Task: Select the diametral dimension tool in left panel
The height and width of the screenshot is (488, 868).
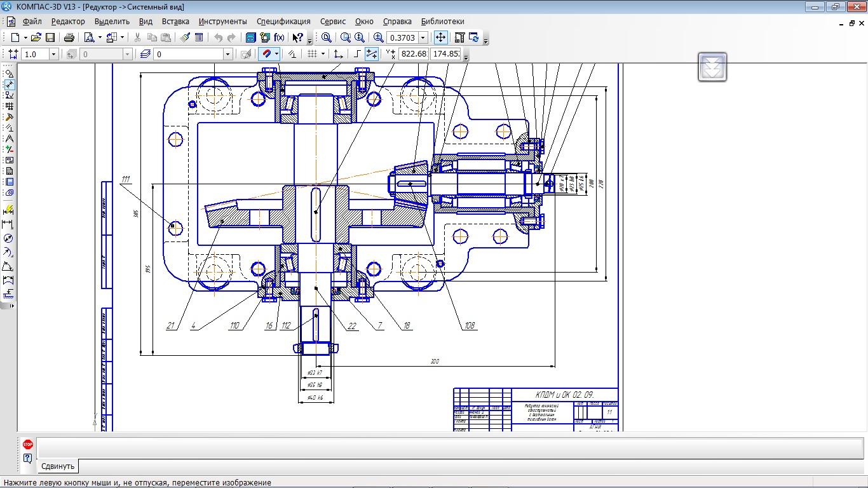Action: click(x=8, y=238)
